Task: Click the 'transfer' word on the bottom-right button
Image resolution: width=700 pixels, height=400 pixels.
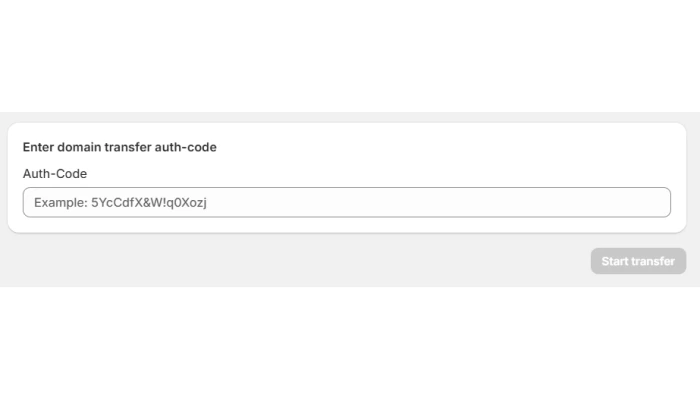Action: click(654, 261)
